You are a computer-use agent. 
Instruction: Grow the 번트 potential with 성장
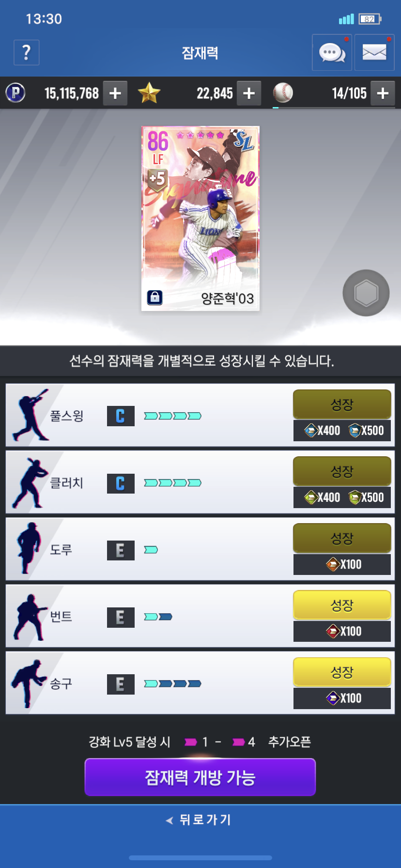click(342, 605)
